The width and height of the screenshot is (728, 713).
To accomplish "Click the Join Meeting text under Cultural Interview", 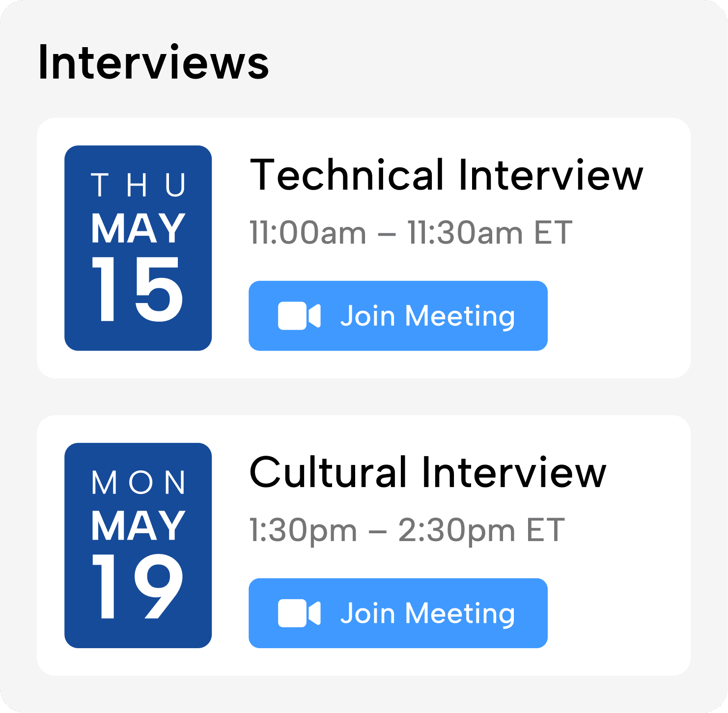I will point(427,613).
